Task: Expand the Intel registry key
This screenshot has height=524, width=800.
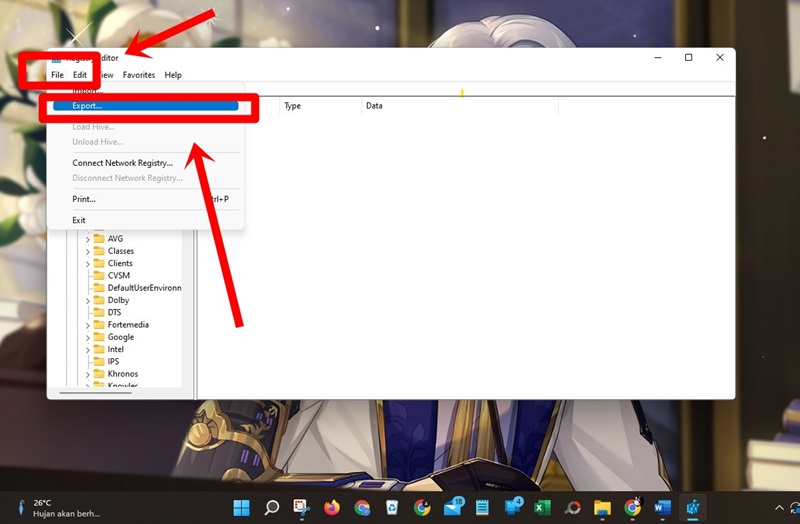Action: point(87,350)
